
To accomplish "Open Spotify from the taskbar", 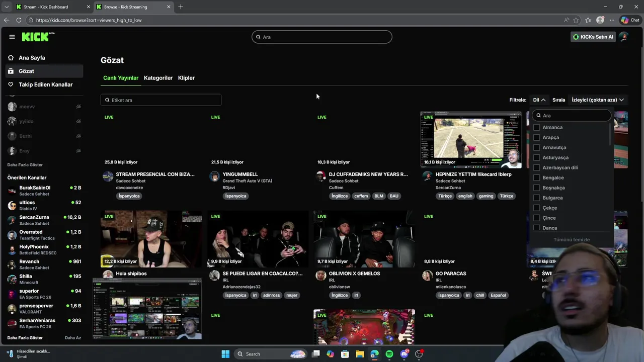I will 389,354.
